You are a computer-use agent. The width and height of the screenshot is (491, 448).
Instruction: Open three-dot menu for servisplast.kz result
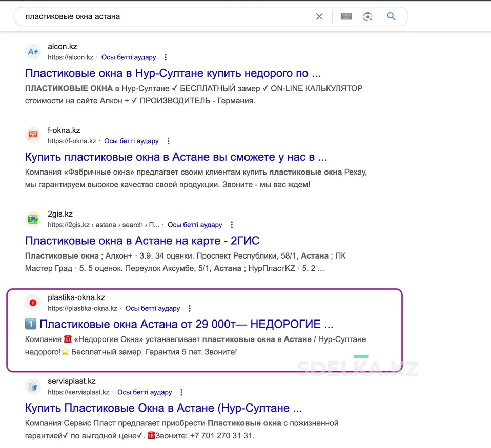click(x=181, y=392)
